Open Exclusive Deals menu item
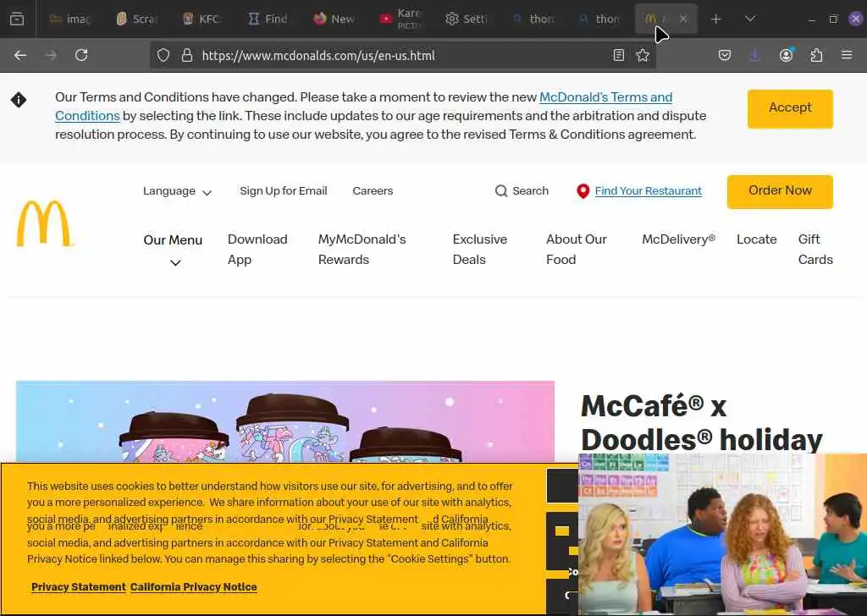 (479, 250)
